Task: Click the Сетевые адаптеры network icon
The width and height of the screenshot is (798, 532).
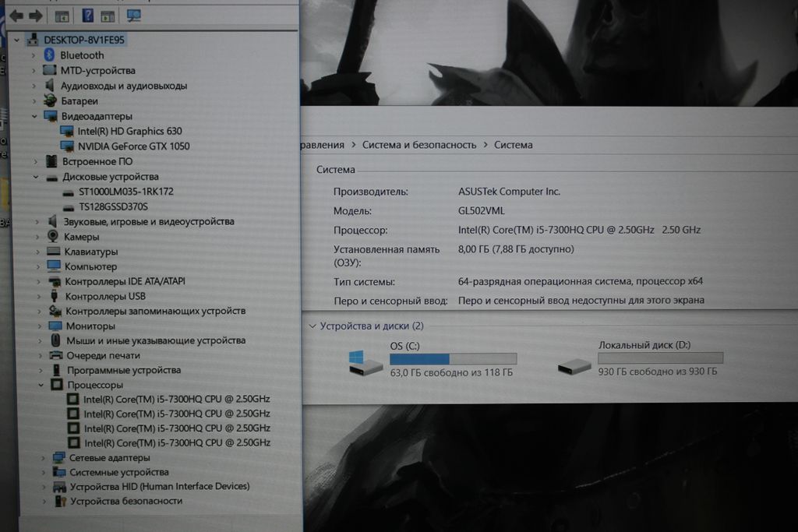Action: click(x=58, y=457)
